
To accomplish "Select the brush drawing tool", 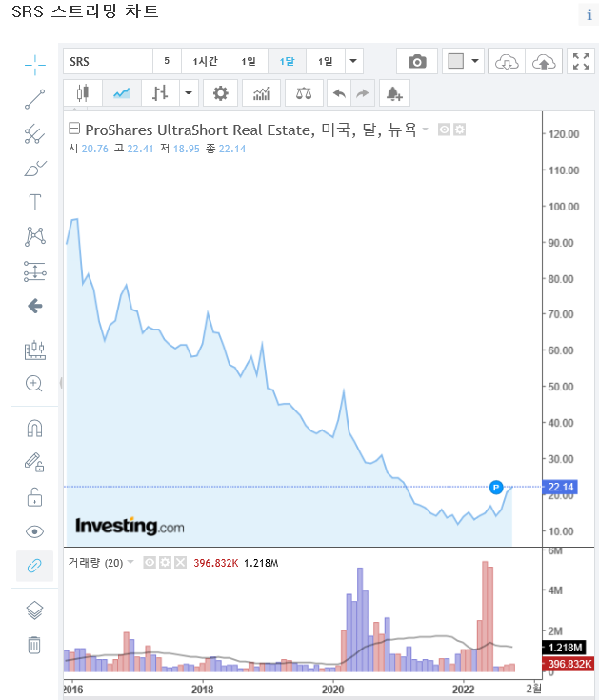I will pos(35,168).
